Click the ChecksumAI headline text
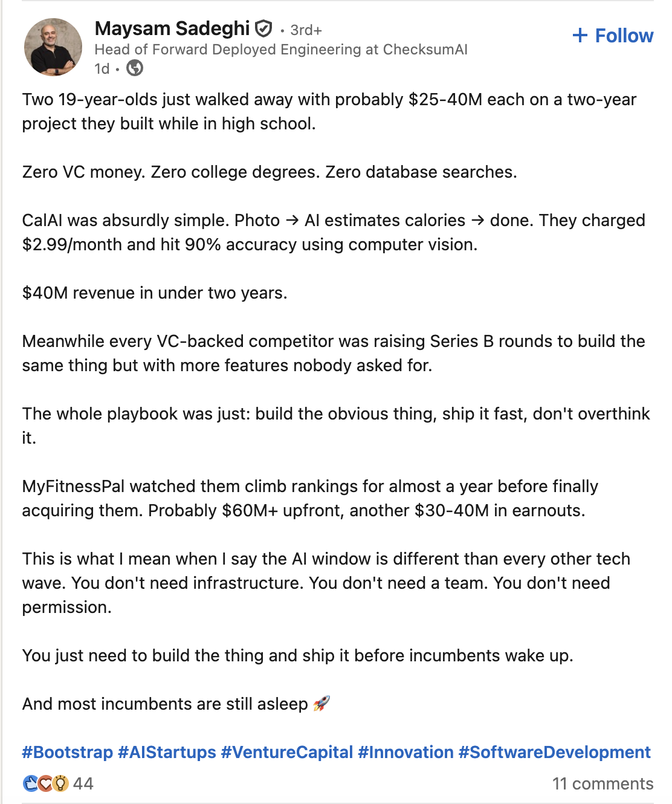 pos(281,50)
